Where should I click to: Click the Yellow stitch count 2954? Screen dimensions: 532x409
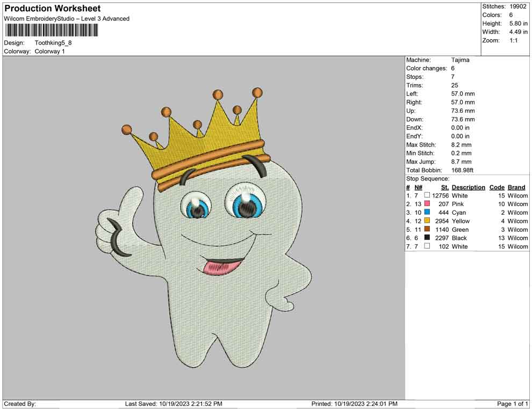coord(442,221)
